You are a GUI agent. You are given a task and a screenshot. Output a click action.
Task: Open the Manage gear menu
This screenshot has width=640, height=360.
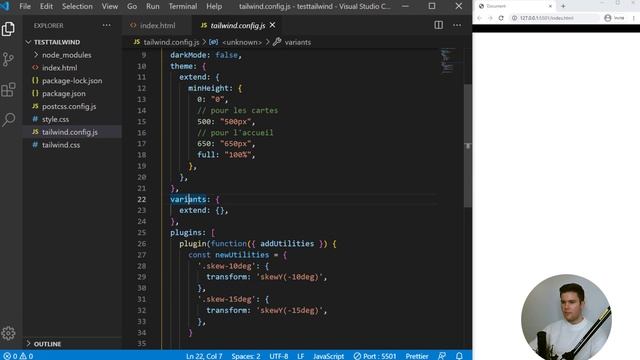click(x=8, y=333)
